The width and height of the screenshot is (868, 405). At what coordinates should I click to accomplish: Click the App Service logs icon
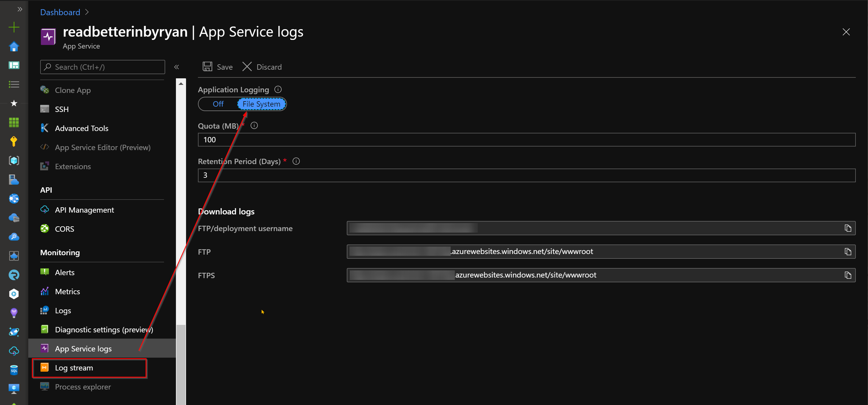(x=45, y=348)
